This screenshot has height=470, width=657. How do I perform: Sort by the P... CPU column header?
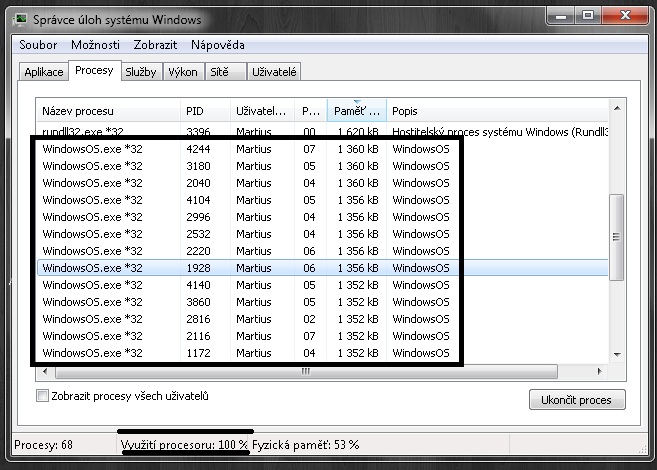[x=310, y=111]
